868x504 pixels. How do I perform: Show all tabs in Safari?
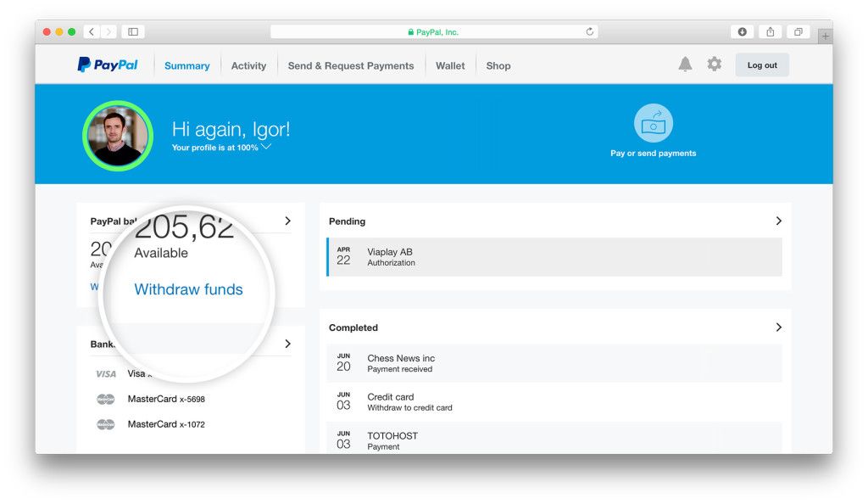point(798,32)
